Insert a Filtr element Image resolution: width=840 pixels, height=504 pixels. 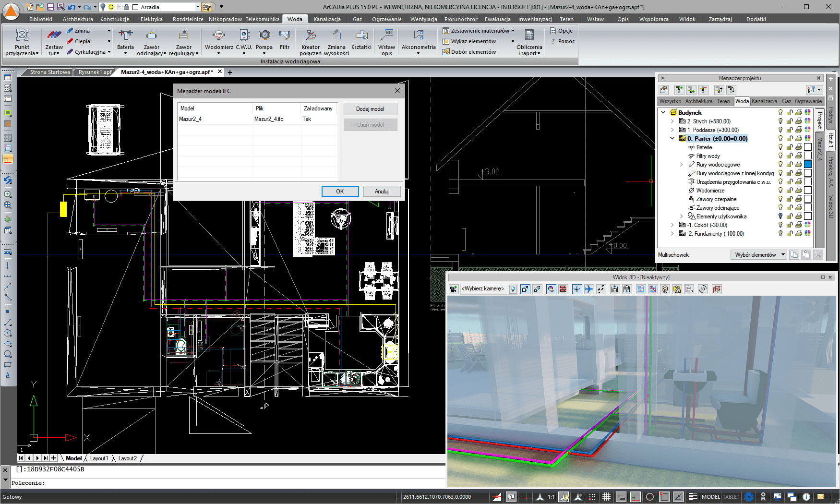click(x=285, y=39)
